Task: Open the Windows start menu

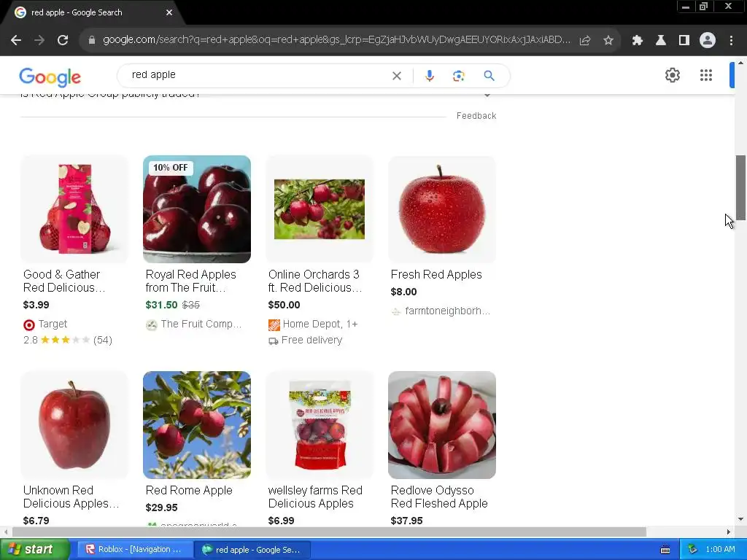Action: (35, 550)
